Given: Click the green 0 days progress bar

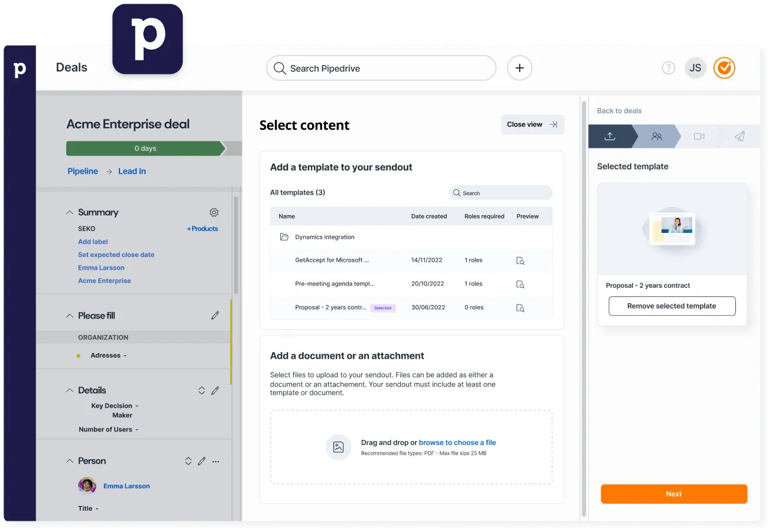Looking at the screenshot, I should pyautogui.click(x=145, y=148).
